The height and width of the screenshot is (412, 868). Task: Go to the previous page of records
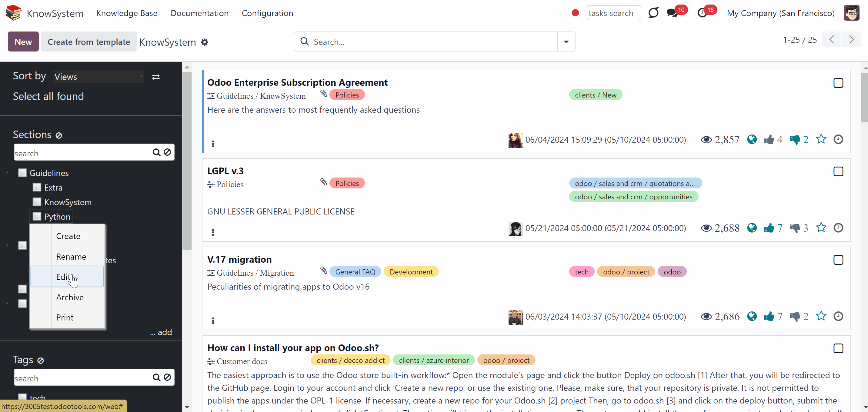[x=832, y=40]
